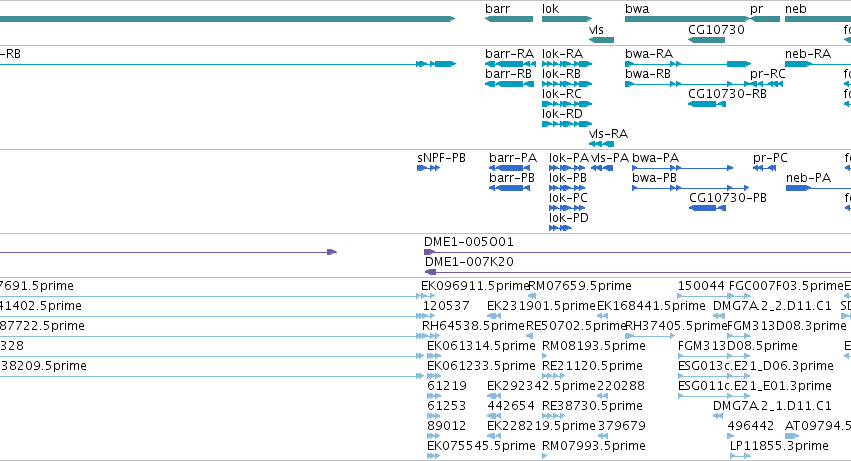Screen dimensions: 851x461
Task: Select the DME1-005O01 clone feature
Action: click(x=637, y=252)
